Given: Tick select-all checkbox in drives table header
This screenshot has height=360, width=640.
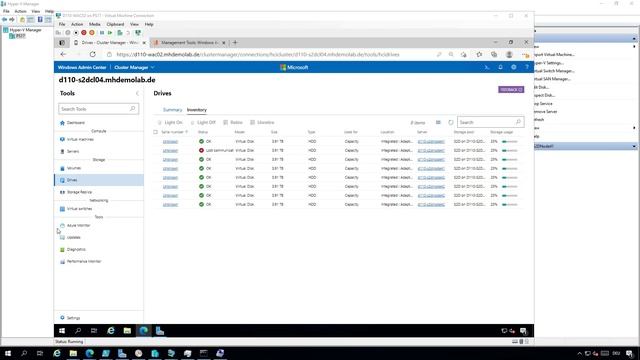Looking at the screenshot, I should [156, 132].
